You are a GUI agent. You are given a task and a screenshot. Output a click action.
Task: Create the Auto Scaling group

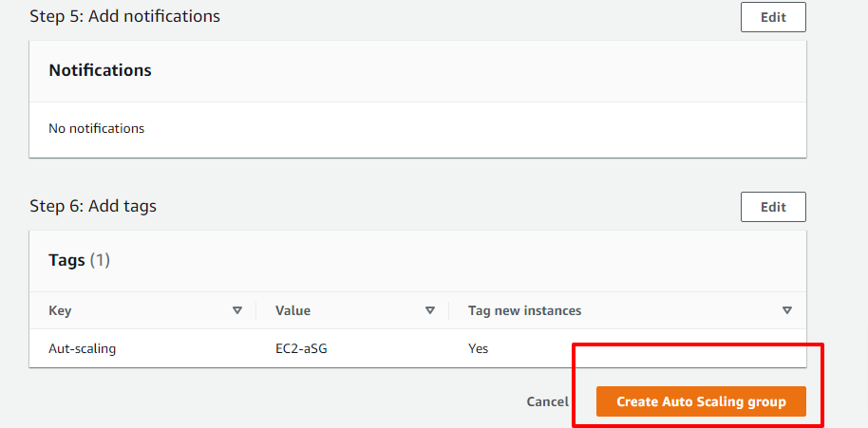pos(701,401)
